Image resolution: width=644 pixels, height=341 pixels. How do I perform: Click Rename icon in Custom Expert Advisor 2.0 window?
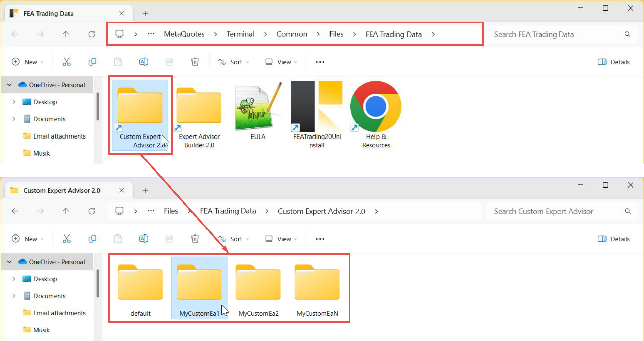144,239
